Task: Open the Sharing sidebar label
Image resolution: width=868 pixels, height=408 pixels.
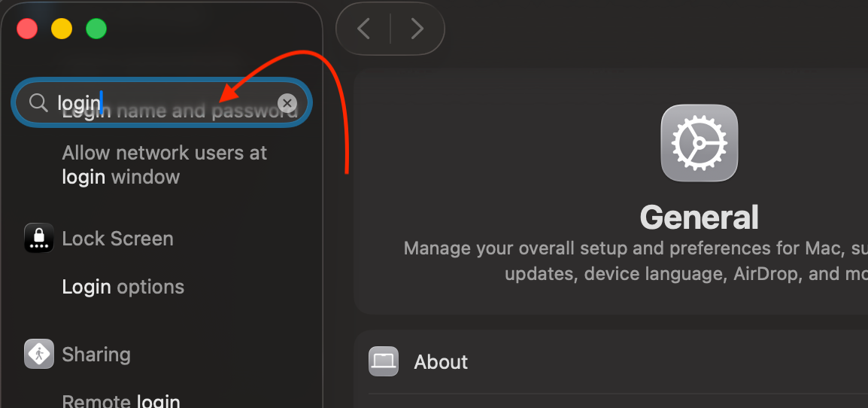Action: [96, 355]
